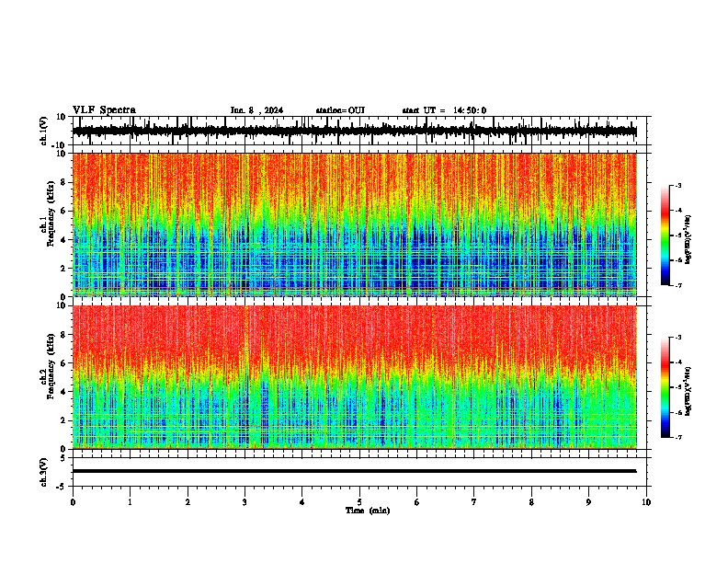Click the "-3" label atop ch.2 color bar

click(x=678, y=338)
